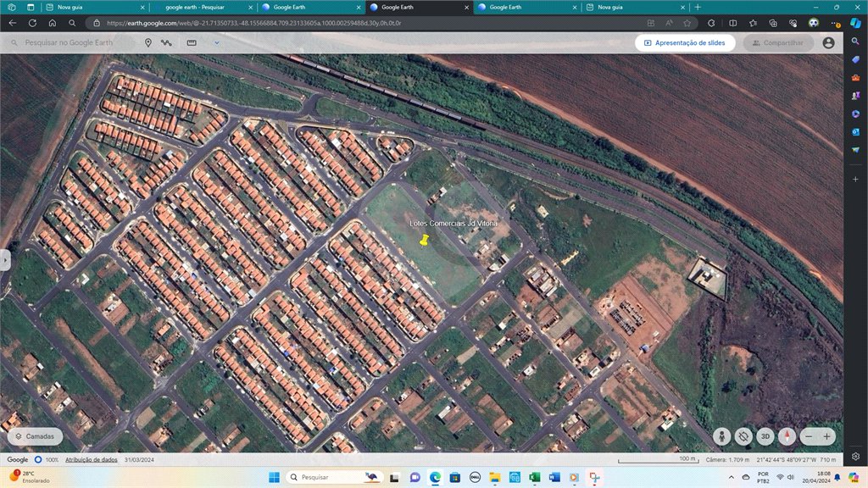868x488 pixels.
Task: Reset orientation with the compass
Action: 787,436
